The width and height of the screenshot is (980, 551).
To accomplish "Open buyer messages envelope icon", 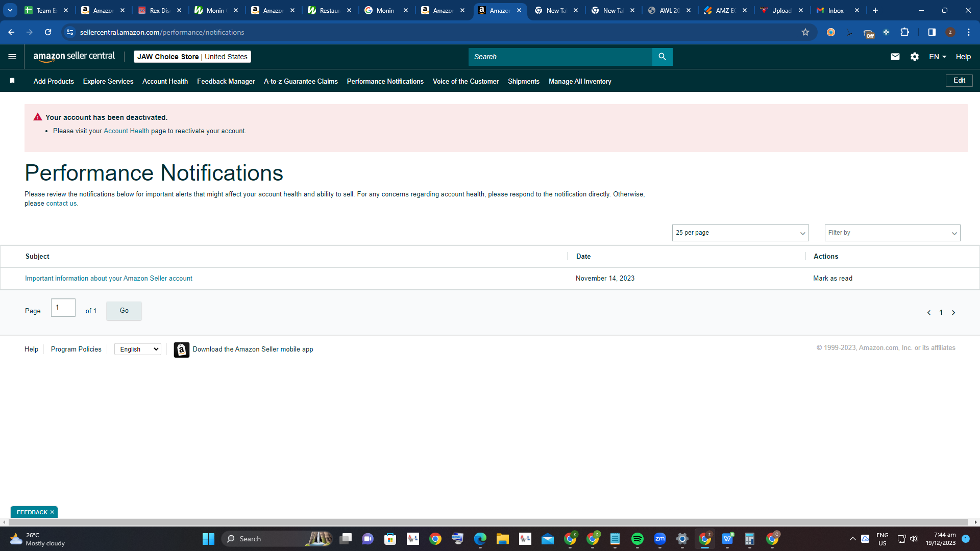I will [x=895, y=57].
